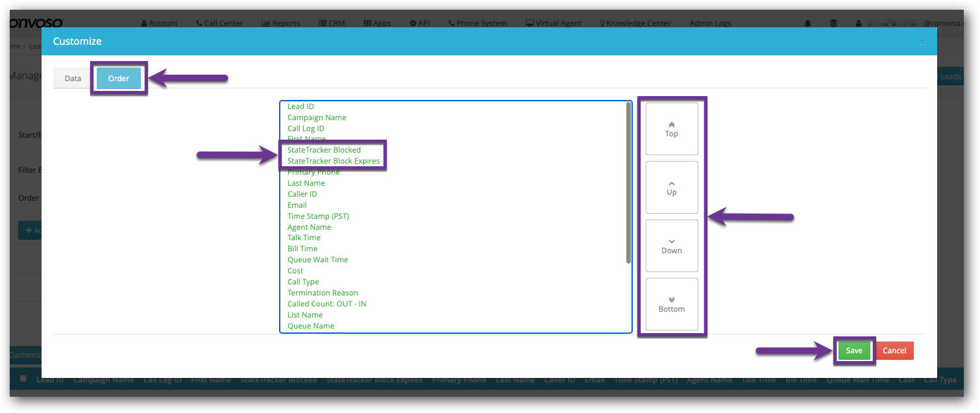Select Campaign Name in the list
This screenshot has width=980, height=413.
click(317, 118)
